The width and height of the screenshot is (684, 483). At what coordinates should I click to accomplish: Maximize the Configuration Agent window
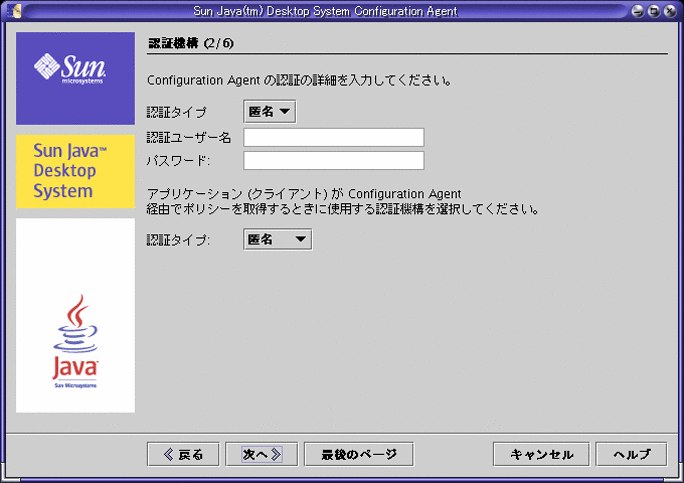click(x=654, y=11)
